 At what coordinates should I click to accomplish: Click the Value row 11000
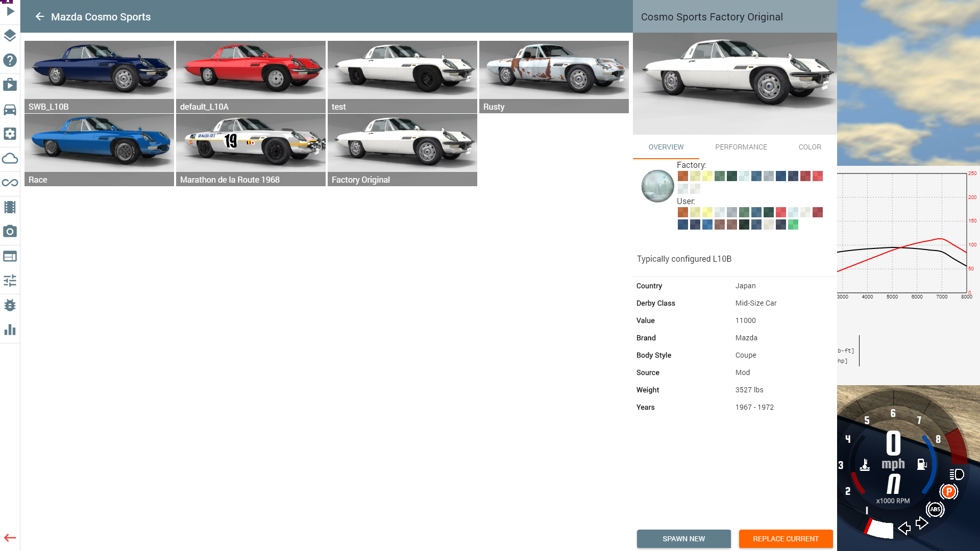pyautogui.click(x=735, y=320)
